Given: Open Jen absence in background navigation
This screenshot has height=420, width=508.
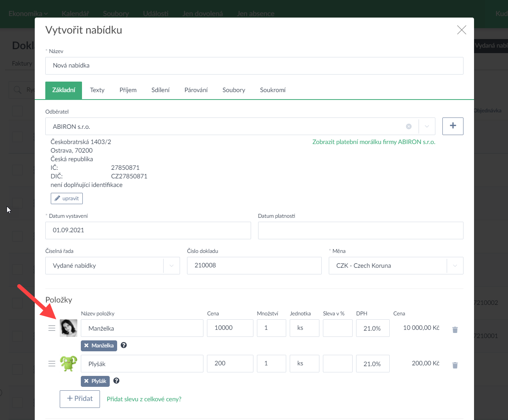Looking at the screenshot, I should 256,14.
